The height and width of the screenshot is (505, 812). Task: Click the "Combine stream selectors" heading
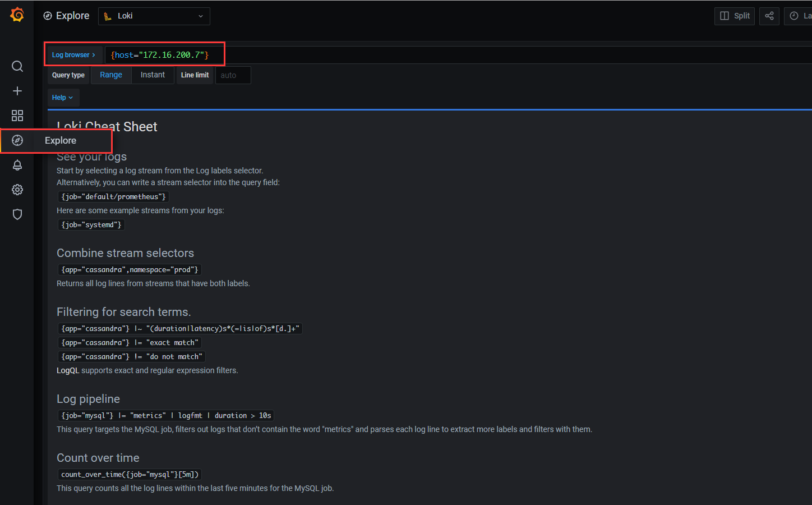coord(125,253)
